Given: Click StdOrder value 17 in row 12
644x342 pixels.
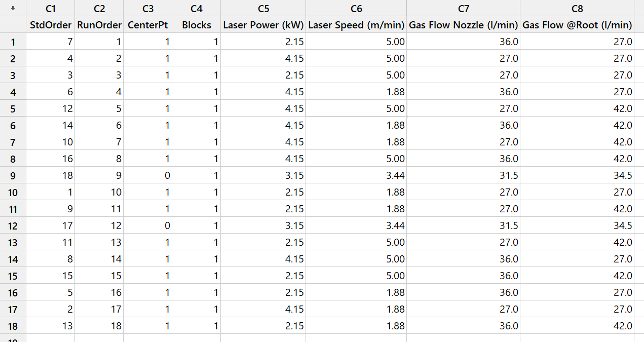Looking at the screenshot, I should 50,225.
